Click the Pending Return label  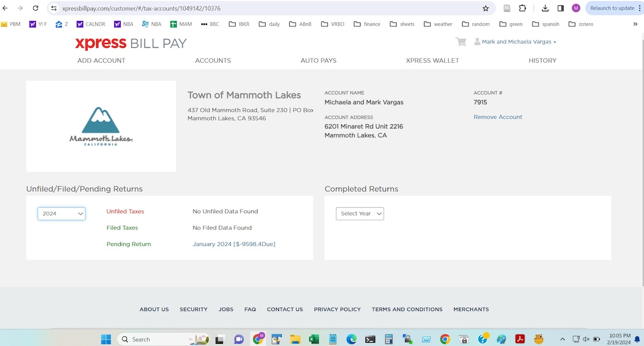(x=129, y=244)
